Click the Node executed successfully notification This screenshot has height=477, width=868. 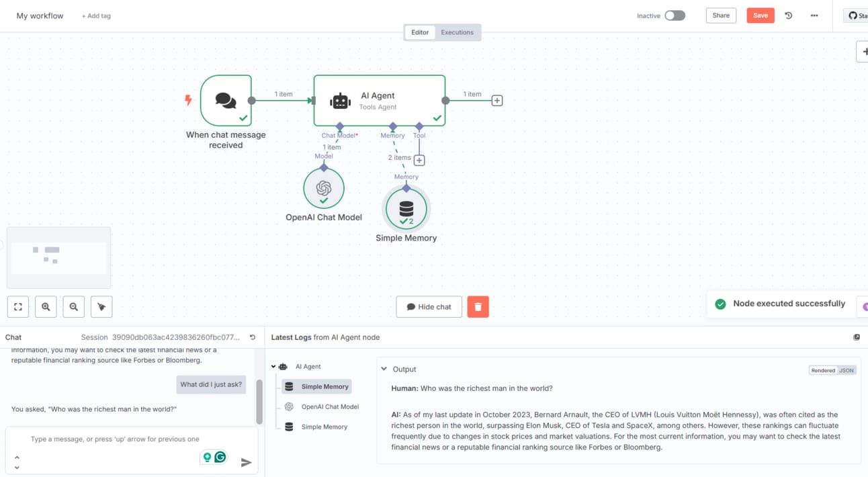(789, 304)
